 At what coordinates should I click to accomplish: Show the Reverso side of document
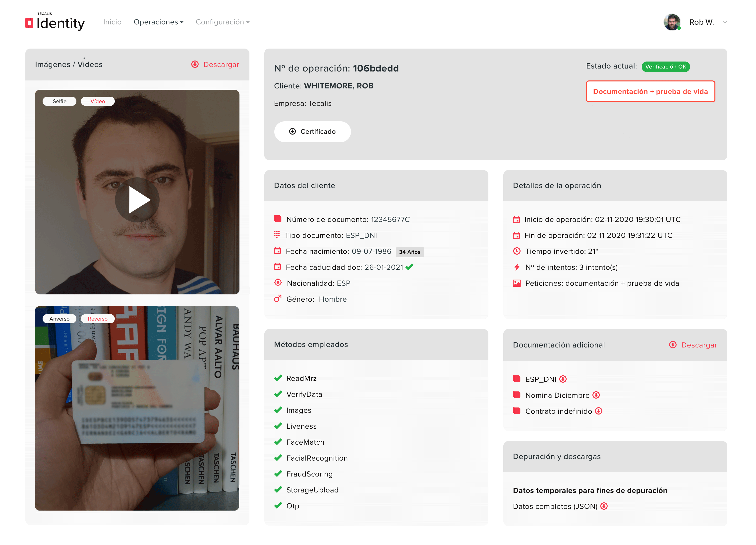pyautogui.click(x=98, y=319)
